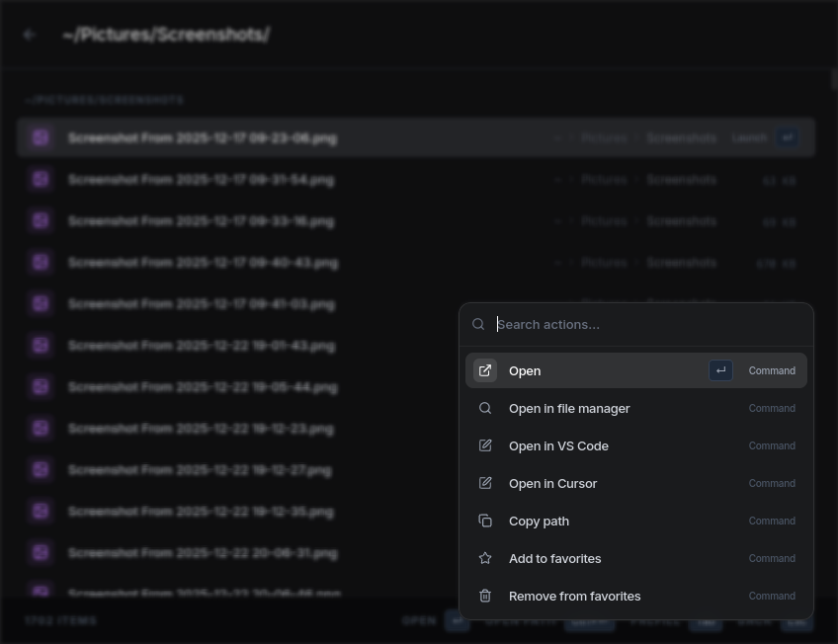The image size is (838, 644).
Task: Select file Screenshot From 2025-12-17 09-33-16.png
Action: coord(416,221)
